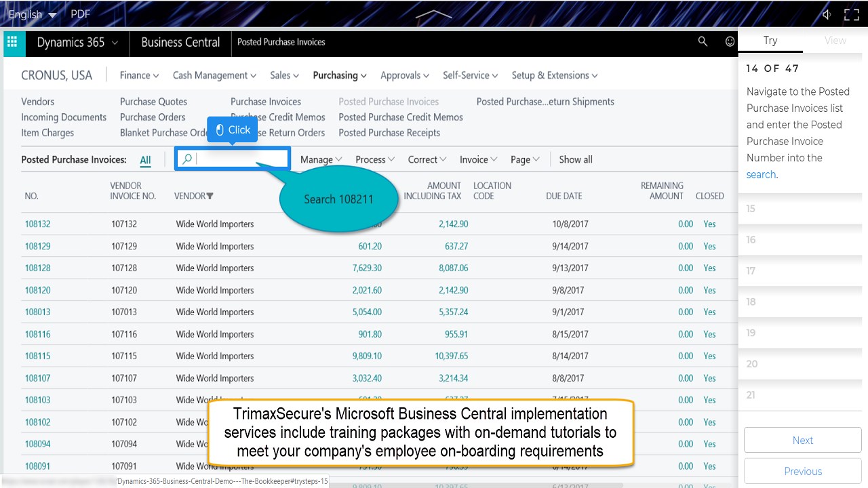Expand the Cash Management menu
Screen dimensions: 868x488
[214, 75]
